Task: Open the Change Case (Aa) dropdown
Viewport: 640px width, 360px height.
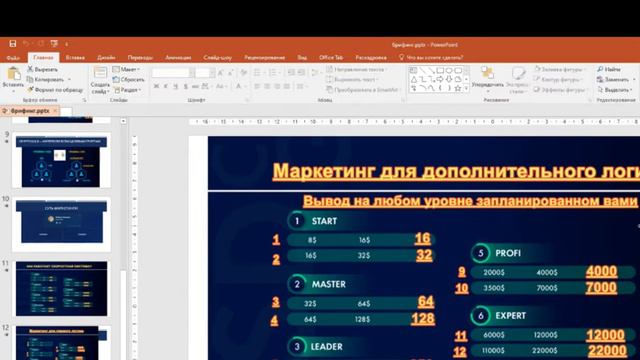Action: 221,86
